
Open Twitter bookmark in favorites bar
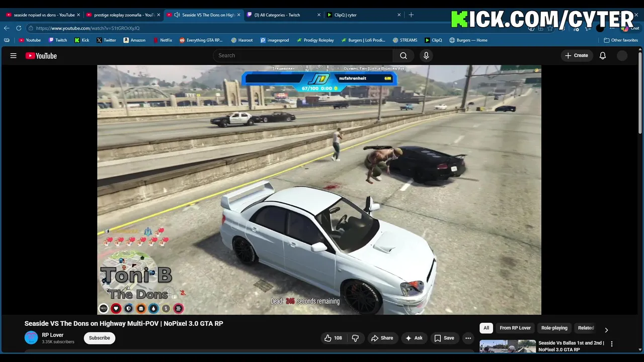click(x=106, y=40)
